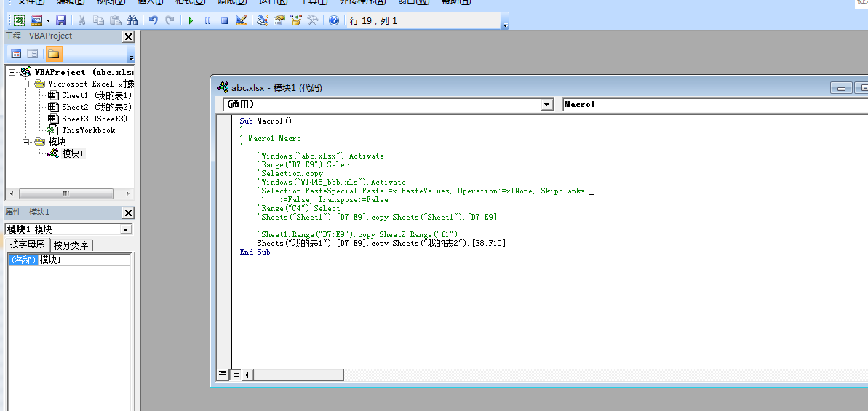This screenshot has width=868, height=411.
Task: Select the Microsoft Excel 对象 folder
Action: [x=92, y=84]
